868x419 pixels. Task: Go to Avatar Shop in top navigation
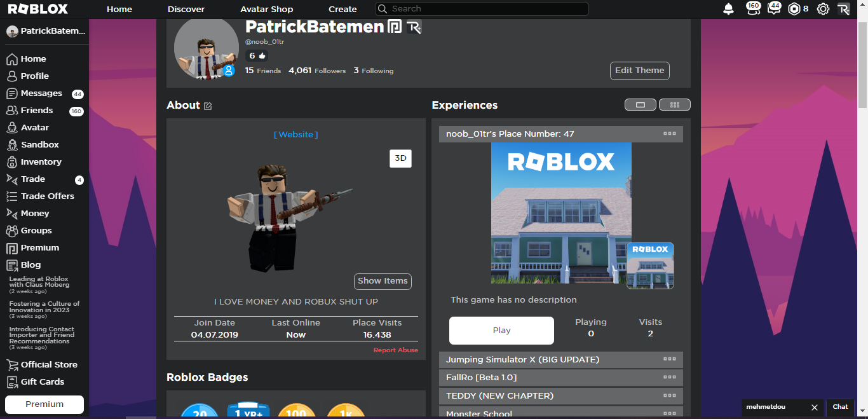click(266, 9)
